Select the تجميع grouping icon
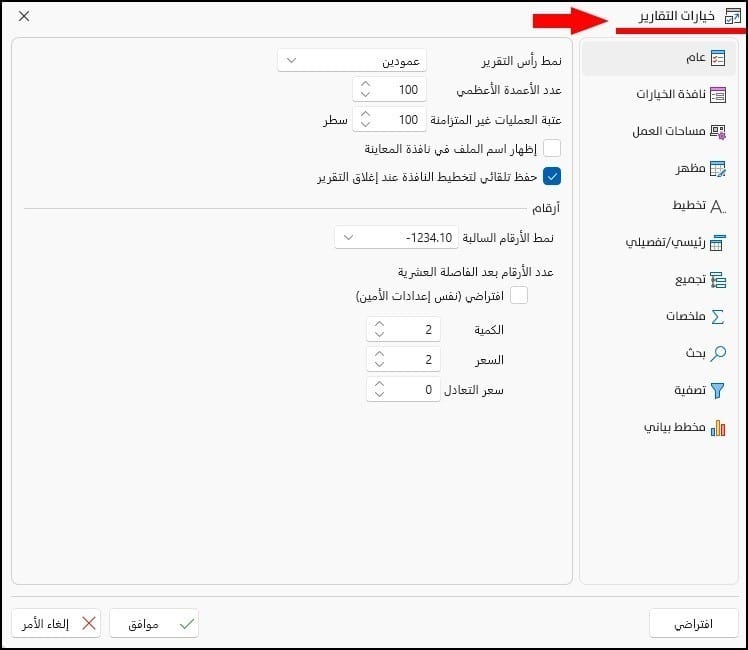Screen dimensions: 748x650 [x=717, y=280]
